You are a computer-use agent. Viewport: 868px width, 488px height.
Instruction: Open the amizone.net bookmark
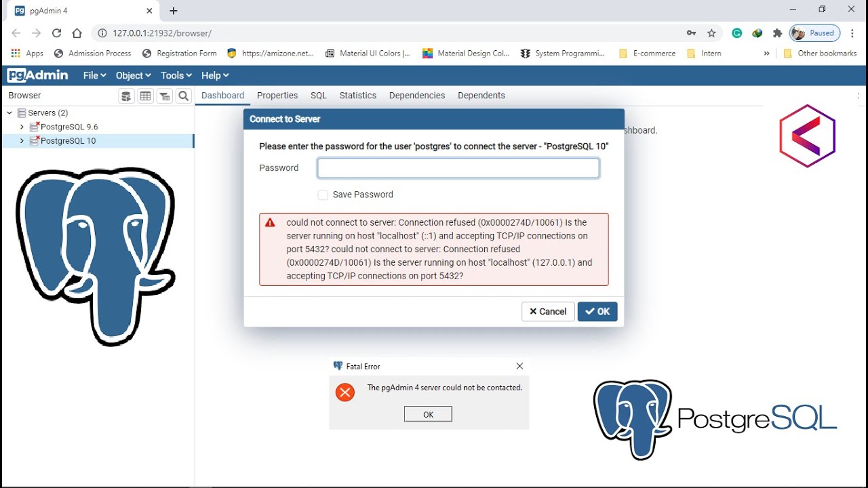tap(271, 53)
